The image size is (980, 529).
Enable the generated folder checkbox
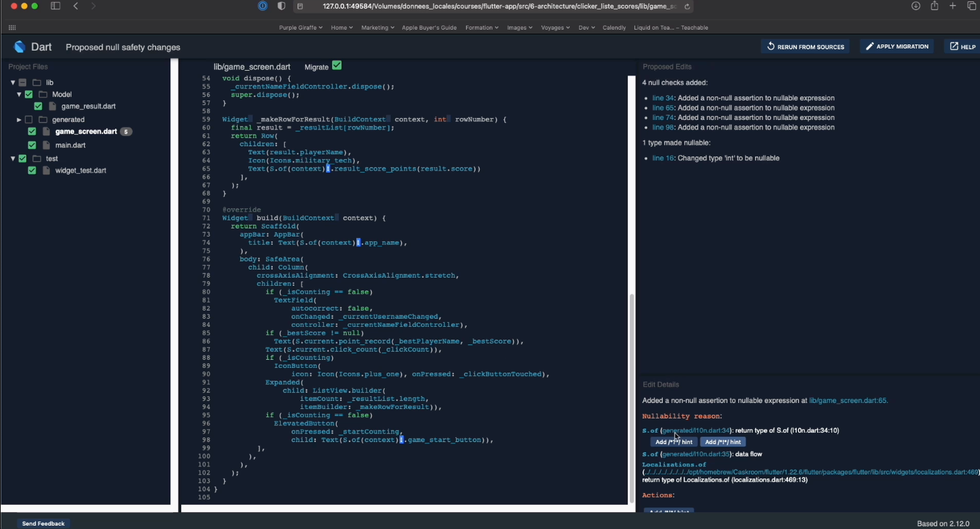click(x=29, y=119)
